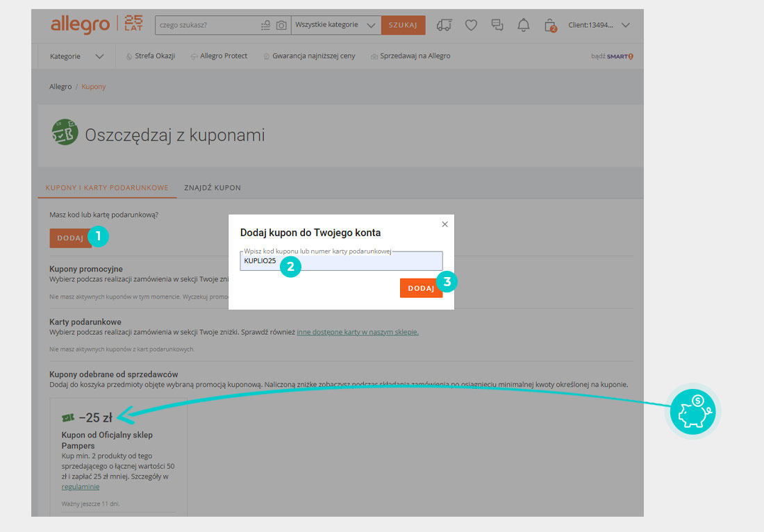Click the piggy bank savings icon

pos(692,413)
